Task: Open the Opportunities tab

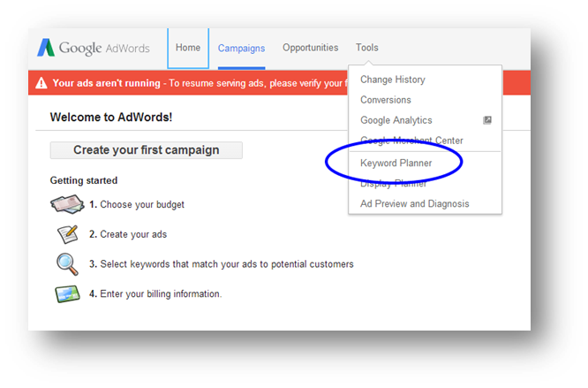Action: pyautogui.click(x=311, y=48)
